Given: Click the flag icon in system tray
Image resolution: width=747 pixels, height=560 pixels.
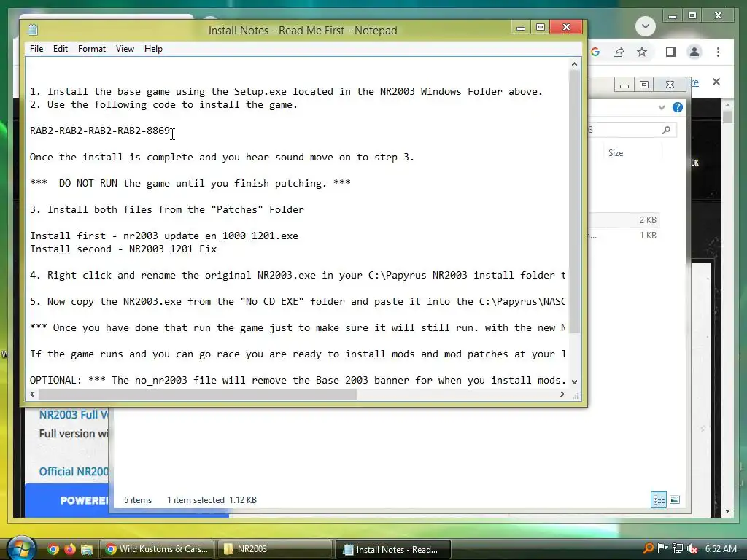Looking at the screenshot, I should [x=662, y=548].
